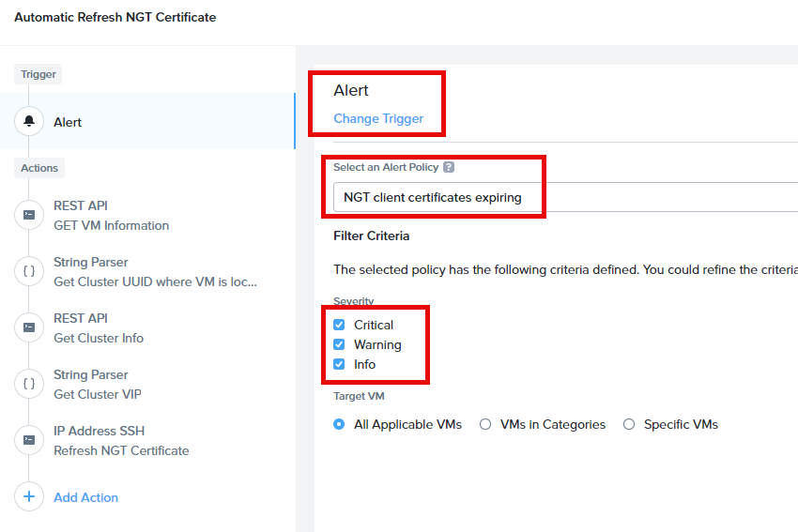This screenshot has height=532, width=798.
Task: Select the Get Cluster Info REST API icon
Action: pyautogui.click(x=29, y=327)
